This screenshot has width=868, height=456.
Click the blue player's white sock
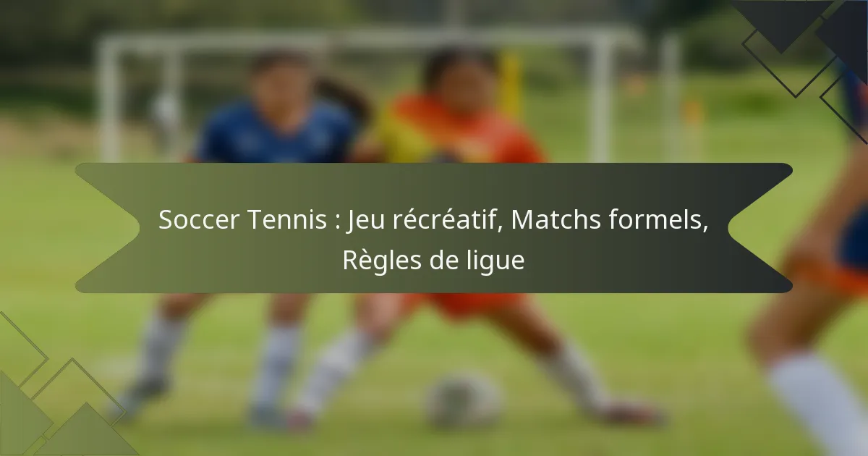[x=161, y=347]
